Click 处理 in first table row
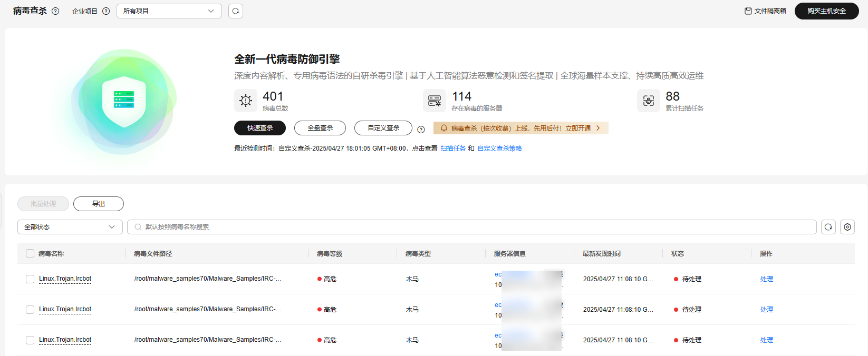 pyautogui.click(x=767, y=279)
